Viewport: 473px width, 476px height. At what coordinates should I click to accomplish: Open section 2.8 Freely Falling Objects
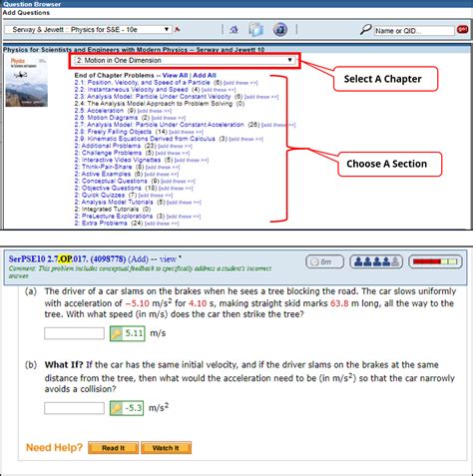point(113,132)
